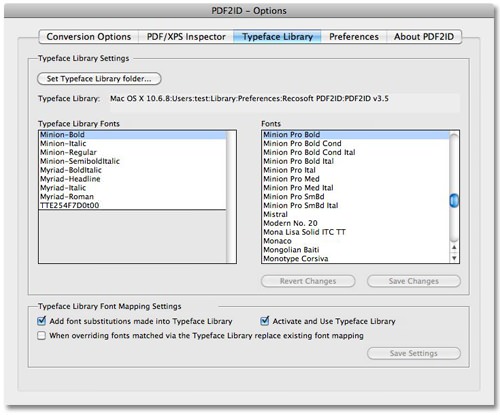Select Minion Pro Bold in Fonts list
500x415 pixels.
pos(356,135)
